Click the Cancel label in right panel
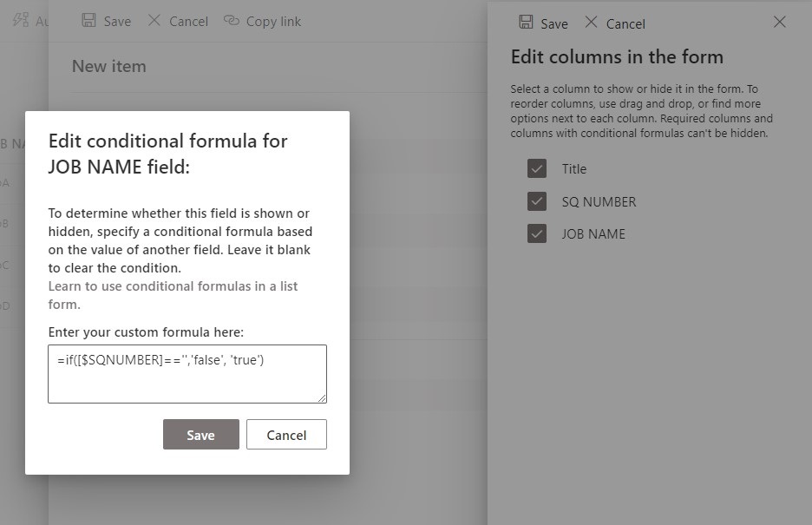The width and height of the screenshot is (812, 525). 627,23
